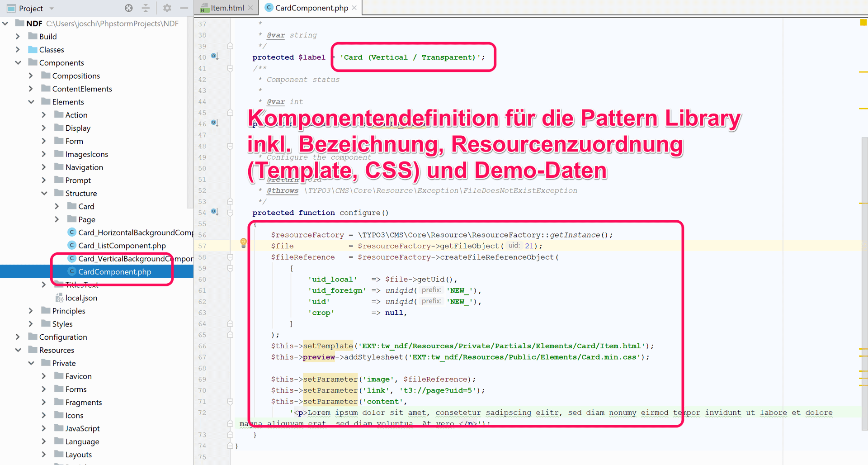Expand the Action folder
This screenshot has height=465, width=868.
(44, 115)
